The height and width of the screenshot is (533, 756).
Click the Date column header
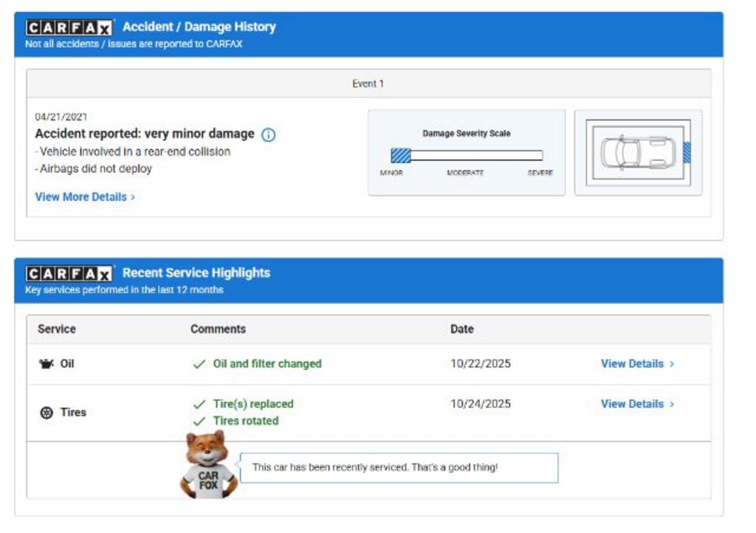pyautogui.click(x=462, y=329)
